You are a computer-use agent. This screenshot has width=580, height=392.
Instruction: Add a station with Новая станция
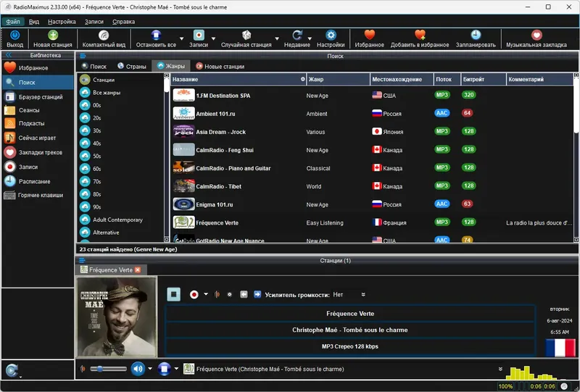click(x=53, y=39)
